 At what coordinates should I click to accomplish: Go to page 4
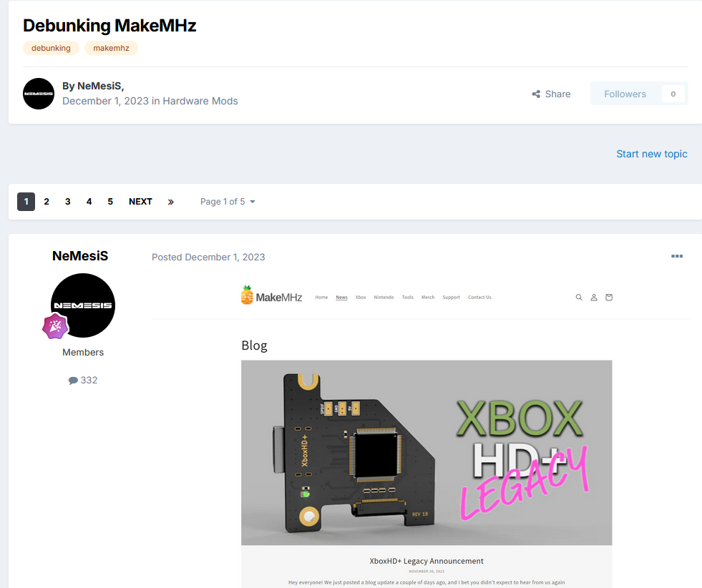(89, 202)
